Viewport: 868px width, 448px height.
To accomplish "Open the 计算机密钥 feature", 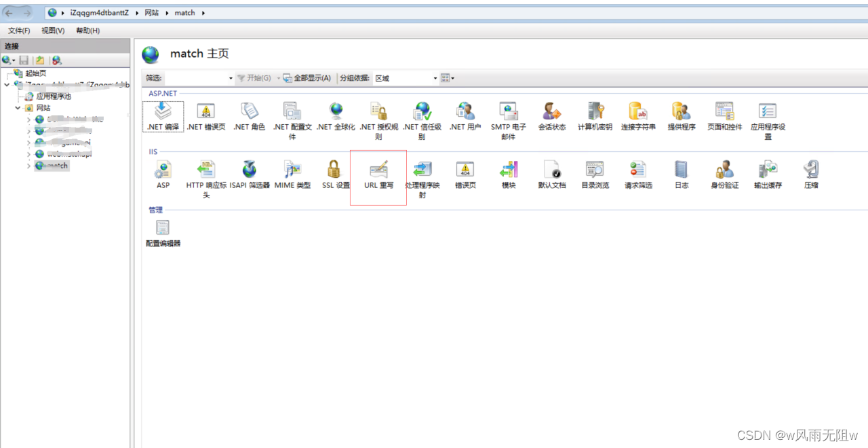I will pos(595,116).
